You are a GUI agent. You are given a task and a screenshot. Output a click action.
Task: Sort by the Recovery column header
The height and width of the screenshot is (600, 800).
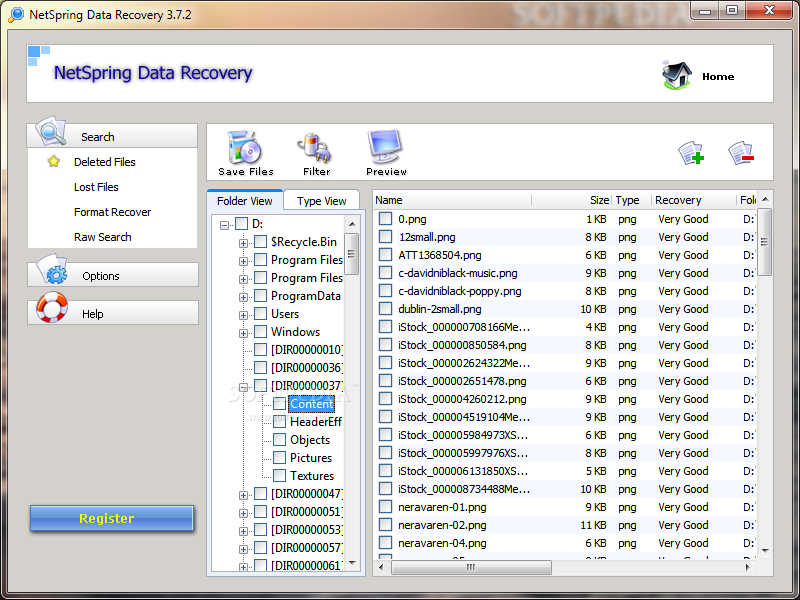click(x=693, y=200)
